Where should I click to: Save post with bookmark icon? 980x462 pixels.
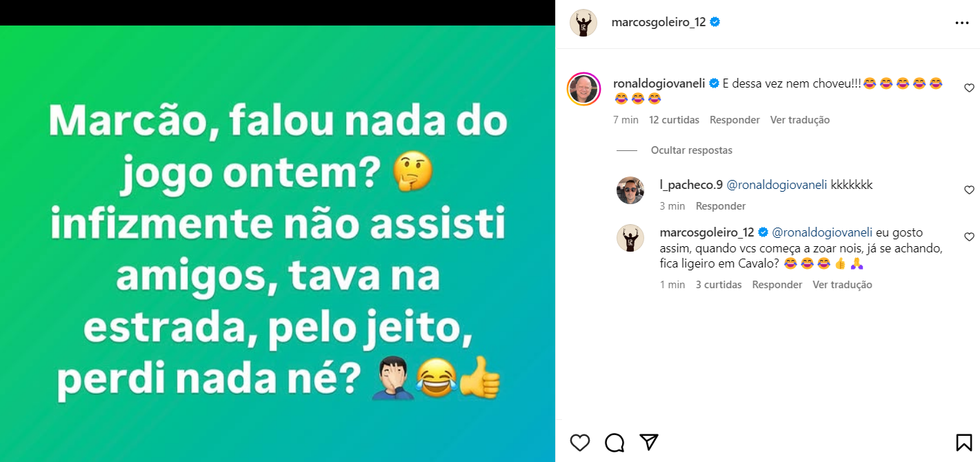tap(963, 442)
